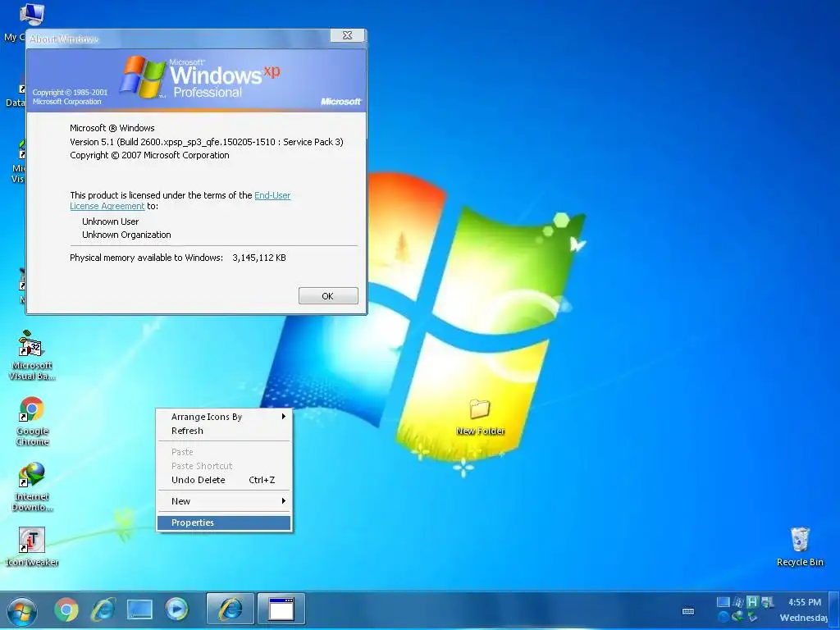Select the IconTweaker desktop shortcut
840x630 pixels.
tap(32, 547)
